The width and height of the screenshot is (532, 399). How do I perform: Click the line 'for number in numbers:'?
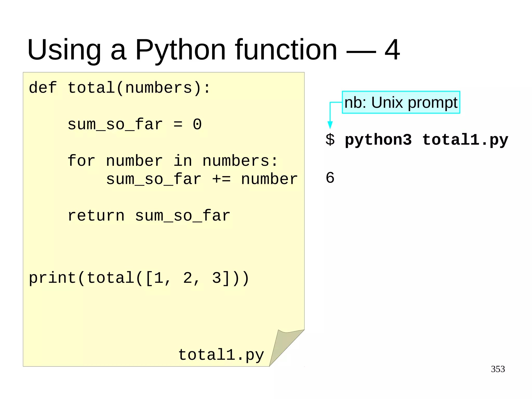pos(173,161)
